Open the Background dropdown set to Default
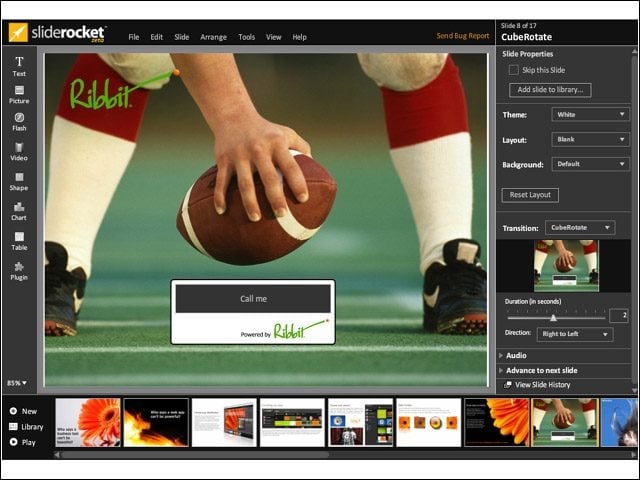 pos(590,164)
